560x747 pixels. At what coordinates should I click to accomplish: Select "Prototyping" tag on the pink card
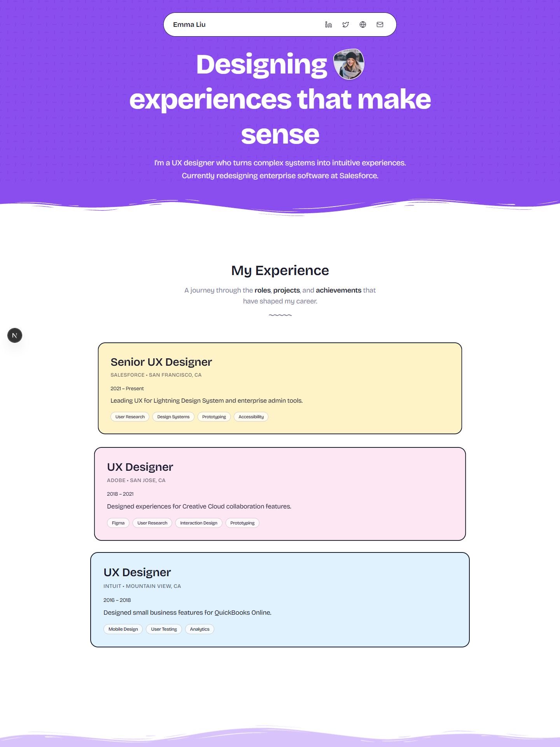(x=242, y=523)
